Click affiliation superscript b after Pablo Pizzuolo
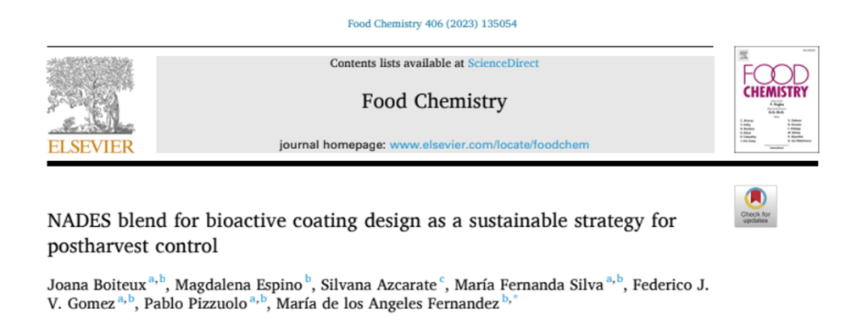Image resolution: width=868 pixels, height=321 pixels. (x=264, y=299)
